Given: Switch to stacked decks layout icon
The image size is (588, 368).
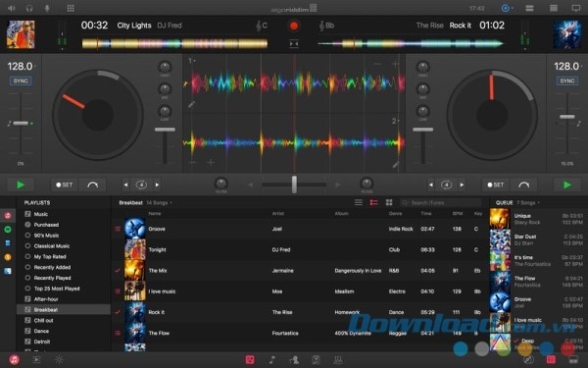Looking at the screenshot, I should pyautogui.click(x=553, y=8).
